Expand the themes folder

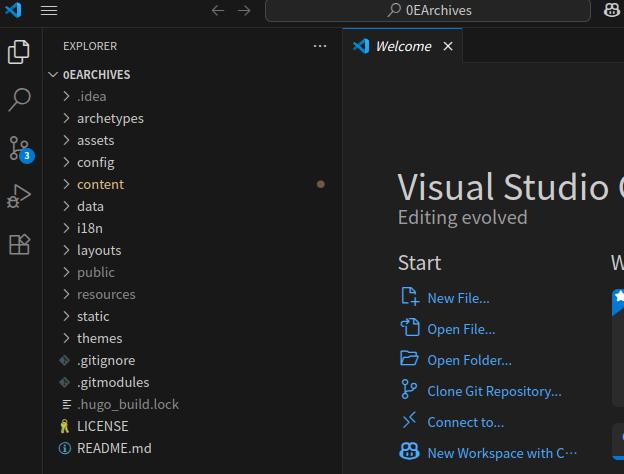99,338
